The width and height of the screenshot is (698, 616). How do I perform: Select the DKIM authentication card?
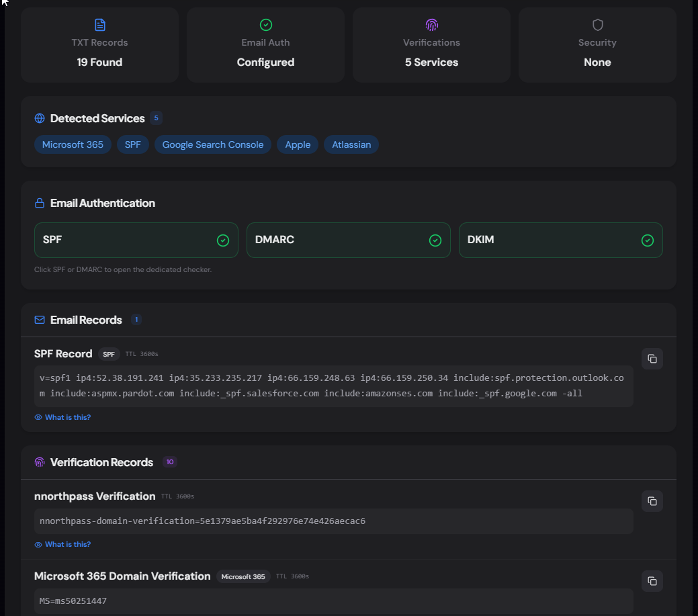(x=561, y=240)
